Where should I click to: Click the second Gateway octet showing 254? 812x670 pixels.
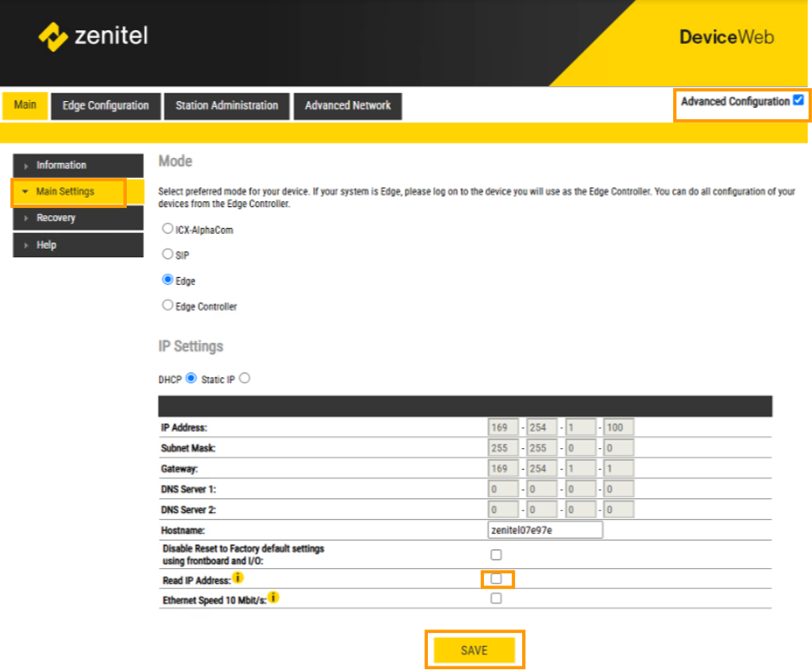(542, 469)
